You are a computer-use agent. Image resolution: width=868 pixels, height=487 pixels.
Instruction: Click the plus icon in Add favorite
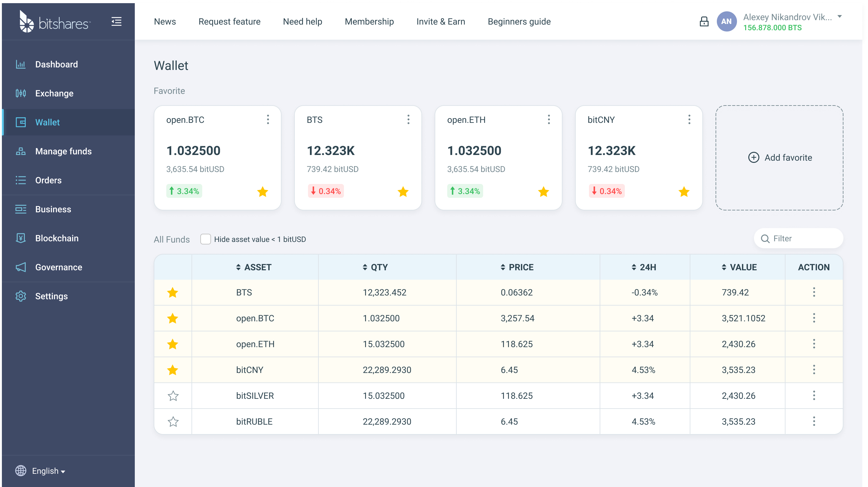[x=754, y=158]
